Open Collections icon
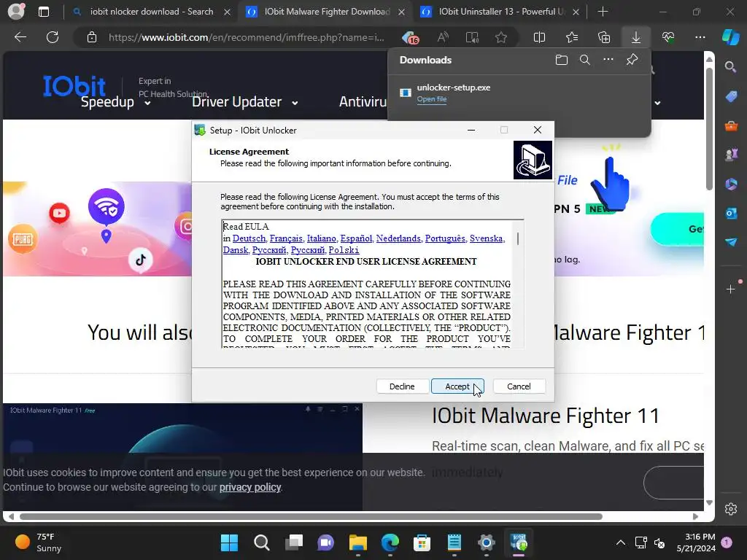 click(x=603, y=37)
